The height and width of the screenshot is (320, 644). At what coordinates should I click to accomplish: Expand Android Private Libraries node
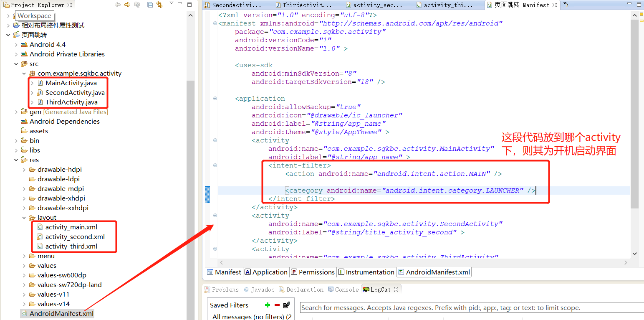pyautogui.click(x=16, y=54)
